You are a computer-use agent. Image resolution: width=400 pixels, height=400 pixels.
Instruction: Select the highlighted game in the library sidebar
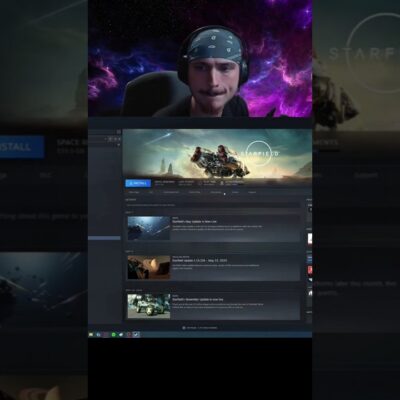[x=104, y=238]
